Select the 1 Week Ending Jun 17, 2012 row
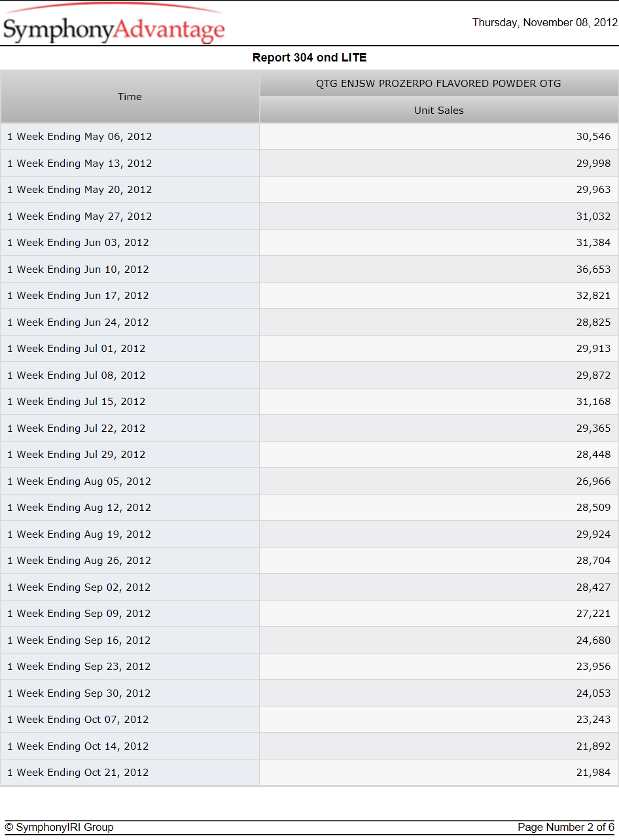 [x=309, y=296]
